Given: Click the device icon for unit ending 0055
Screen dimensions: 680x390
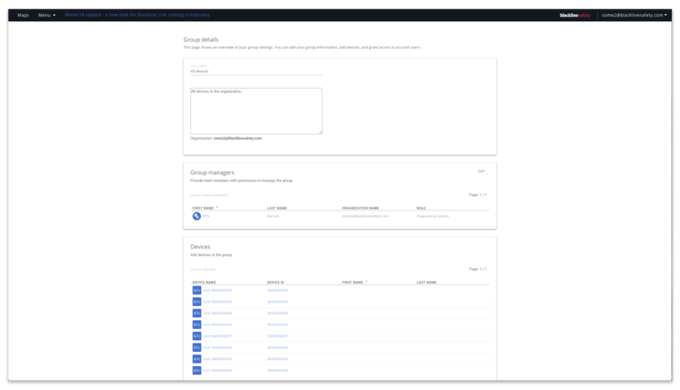Looking at the screenshot, I should 197,359.
